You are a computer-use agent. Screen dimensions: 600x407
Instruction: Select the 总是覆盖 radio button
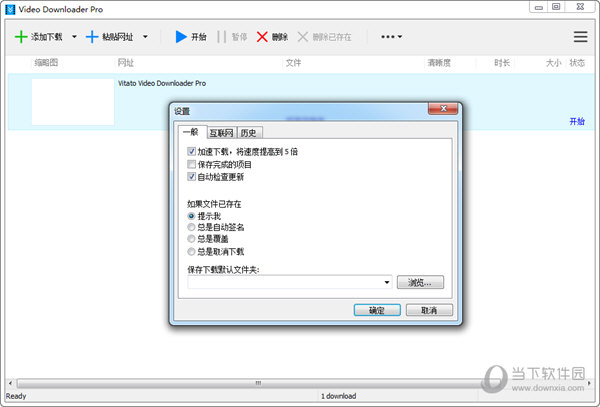[x=191, y=239]
